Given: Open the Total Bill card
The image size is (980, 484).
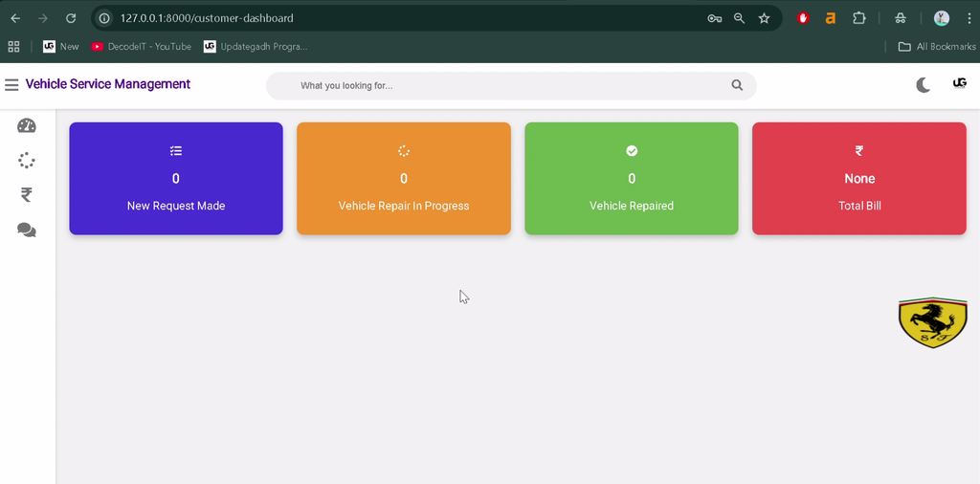Looking at the screenshot, I should pos(859,179).
